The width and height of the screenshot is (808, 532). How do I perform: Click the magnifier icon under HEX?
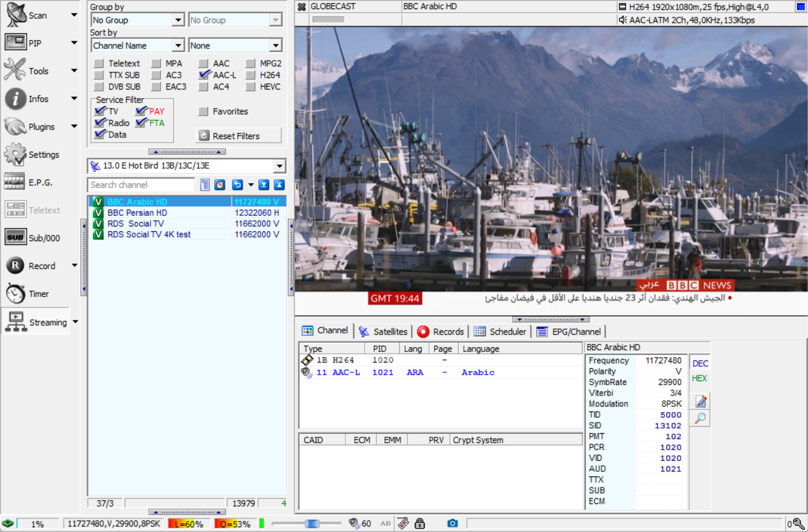701,419
